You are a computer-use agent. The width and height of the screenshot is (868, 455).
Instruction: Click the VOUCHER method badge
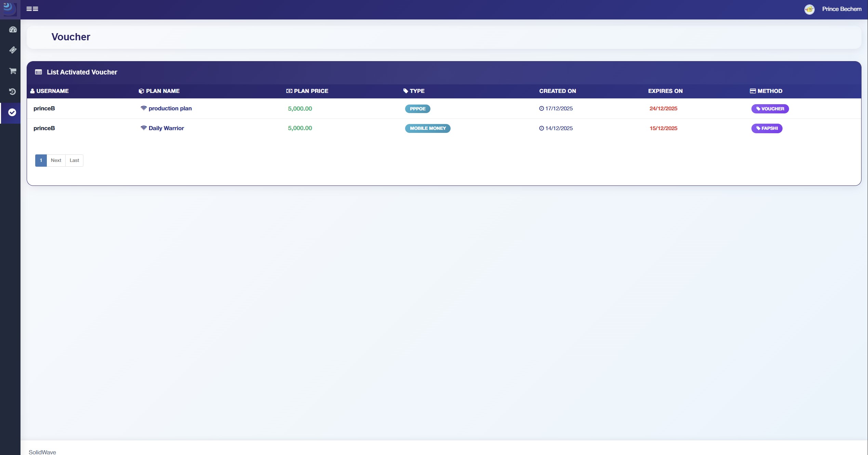click(770, 109)
